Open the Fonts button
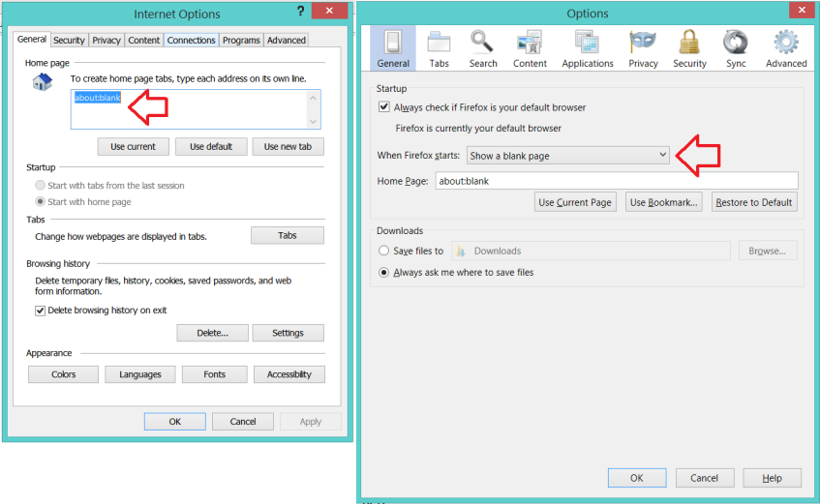This screenshot has width=820, height=504. pos(214,374)
